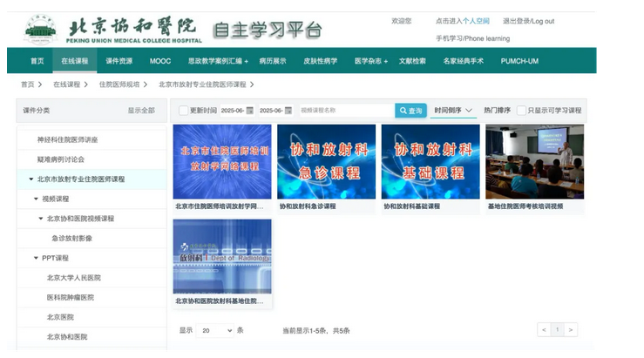The image size is (644, 358).
Task: Open 文献检索 menu item
Action: (x=412, y=61)
